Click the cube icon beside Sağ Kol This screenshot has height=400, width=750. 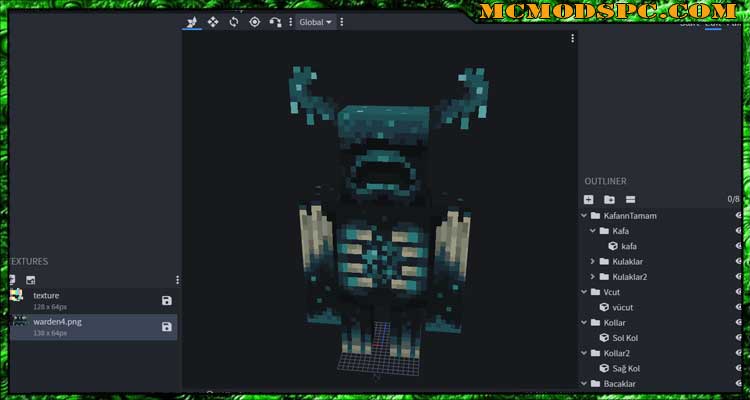(x=604, y=368)
